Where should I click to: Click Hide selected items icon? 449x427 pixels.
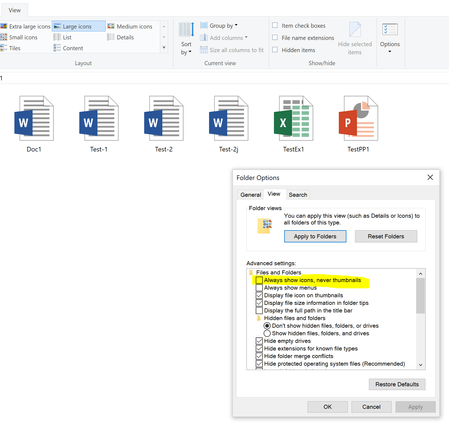(355, 29)
